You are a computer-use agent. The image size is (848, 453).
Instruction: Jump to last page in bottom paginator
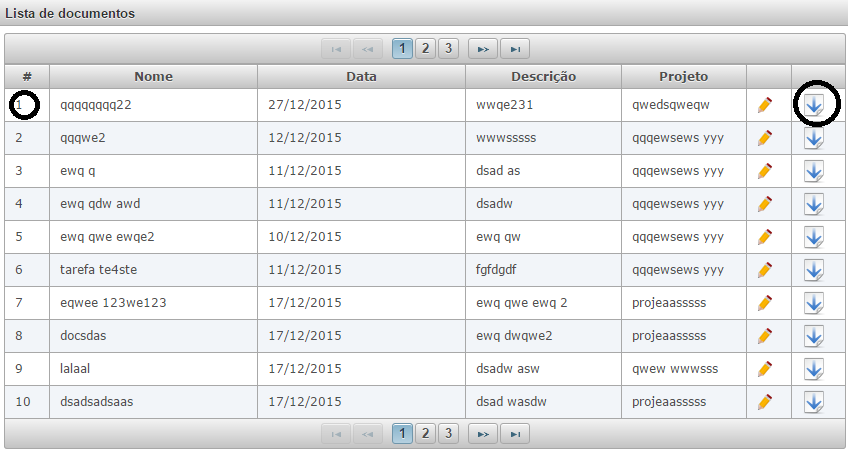(515, 434)
